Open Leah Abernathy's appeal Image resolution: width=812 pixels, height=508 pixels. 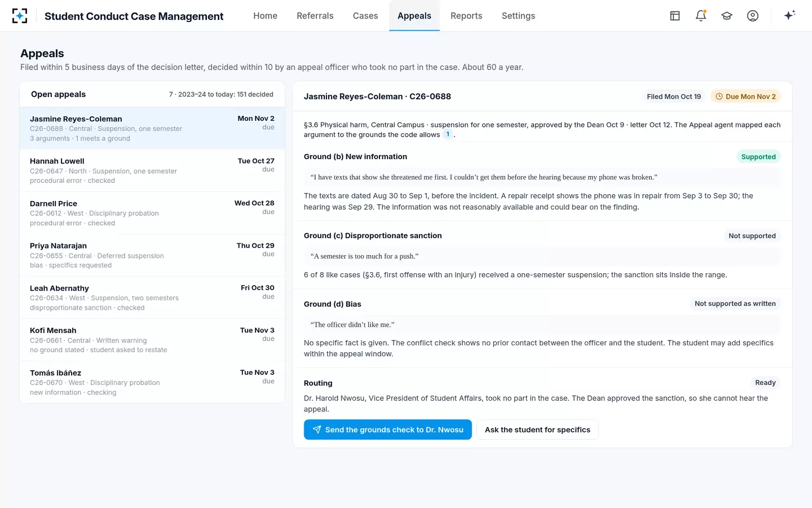[152, 297]
